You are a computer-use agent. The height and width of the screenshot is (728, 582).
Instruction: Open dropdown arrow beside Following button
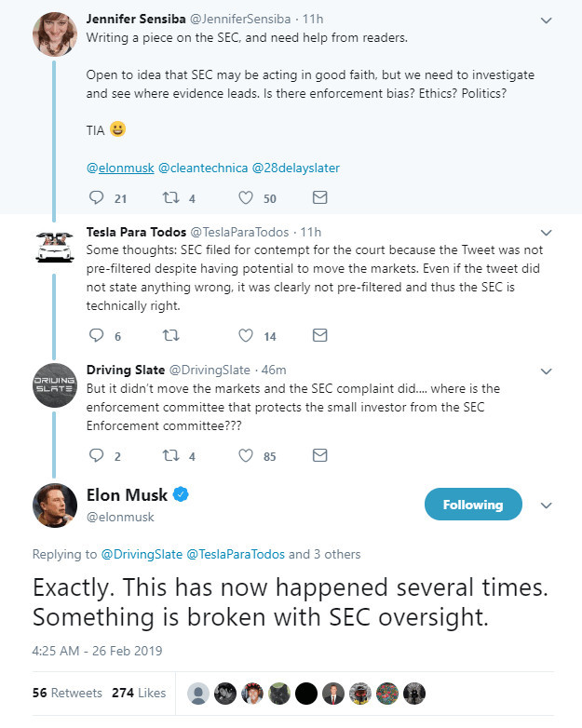[x=547, y=506]
